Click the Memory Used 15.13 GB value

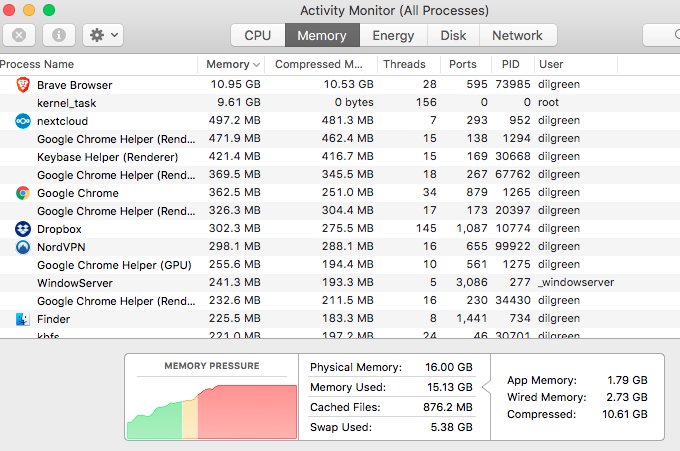(x=449, y=387)
